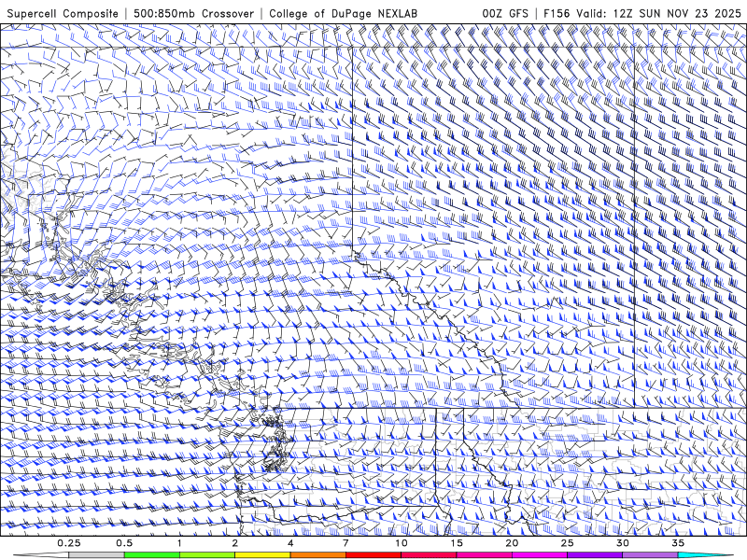The image size is (747, 560).
Task: Select the gray 0.25–0.5 color bar segment
Action: pyautogui.click(x=96, y=555)
